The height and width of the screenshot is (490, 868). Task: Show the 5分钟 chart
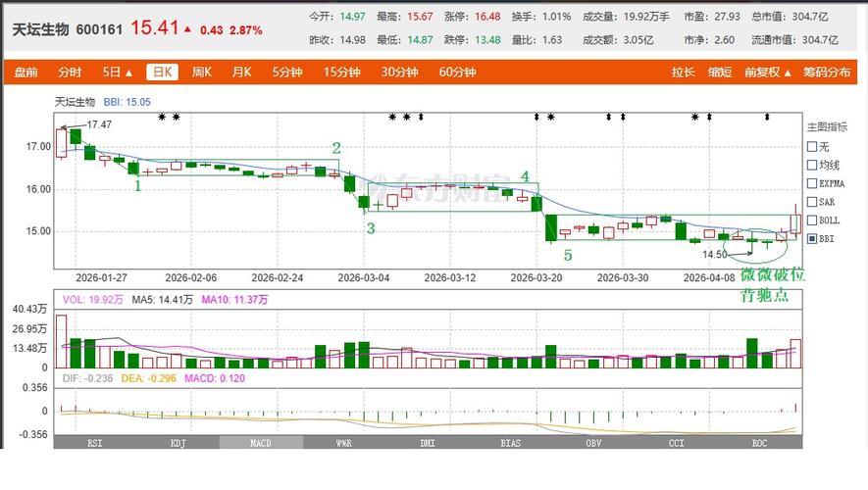tap(286, 73)
